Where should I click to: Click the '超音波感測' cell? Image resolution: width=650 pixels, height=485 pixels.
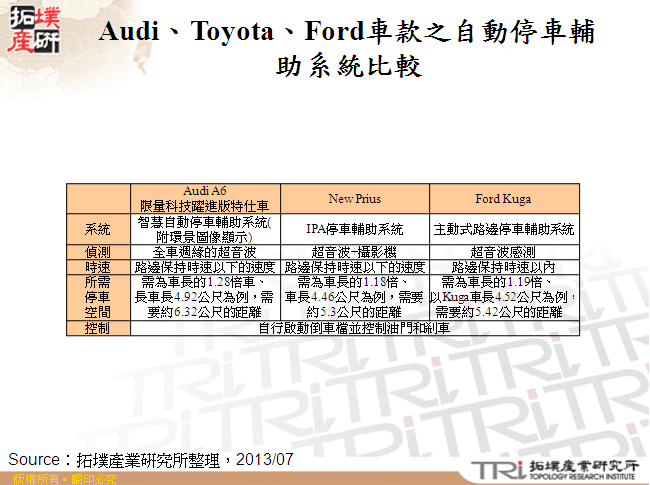pyautogui.click(x=504, y=252)
